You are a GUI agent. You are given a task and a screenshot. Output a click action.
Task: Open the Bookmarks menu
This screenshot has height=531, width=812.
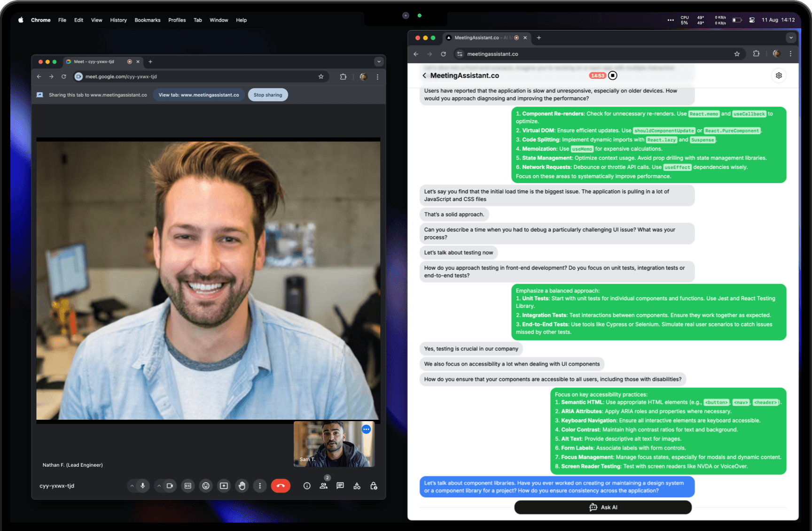[x=148, y=20]
